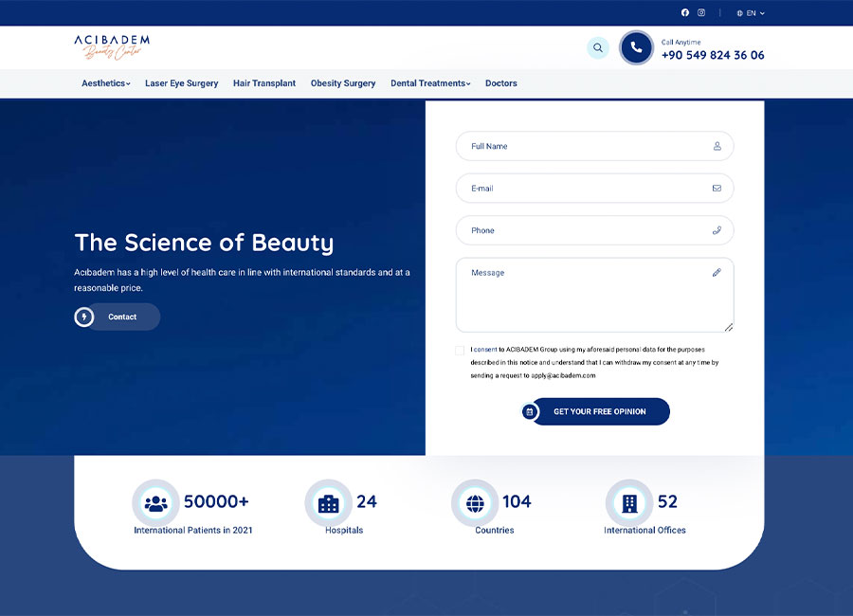Click the office building icon by 52

pos(629,503)
